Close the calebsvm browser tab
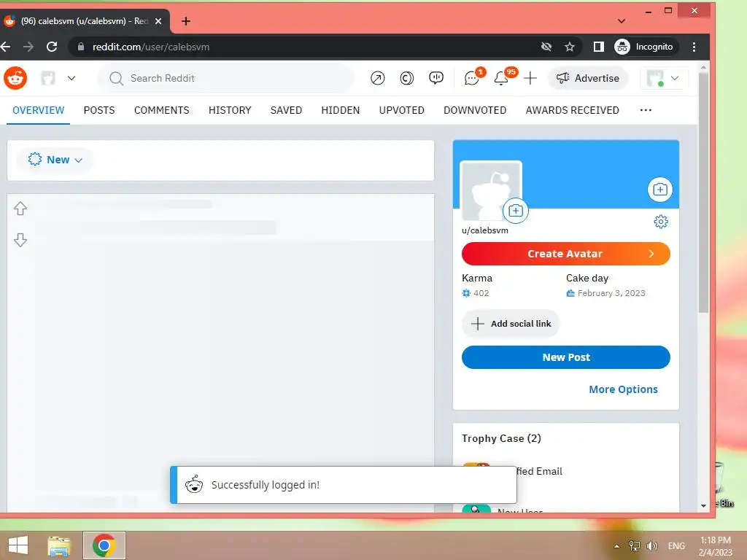747x560 pixels. 158,21
